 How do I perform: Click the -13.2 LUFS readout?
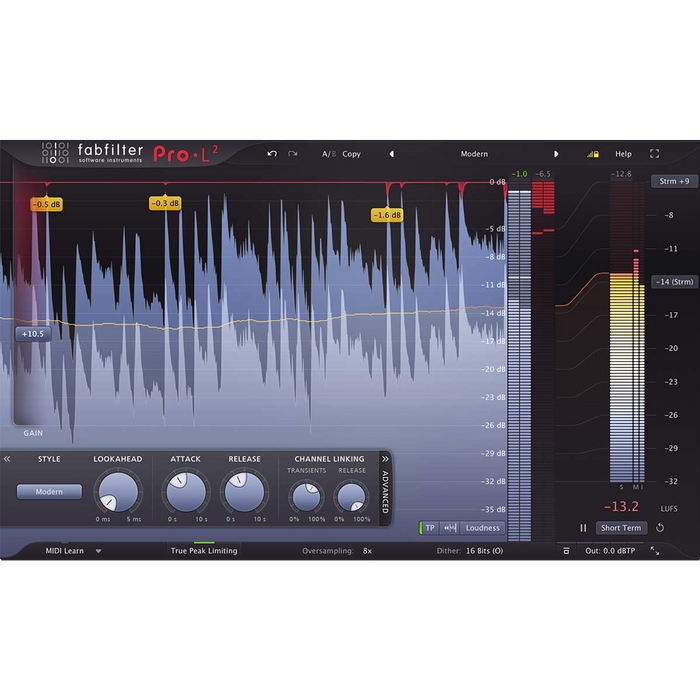[621, 507]
